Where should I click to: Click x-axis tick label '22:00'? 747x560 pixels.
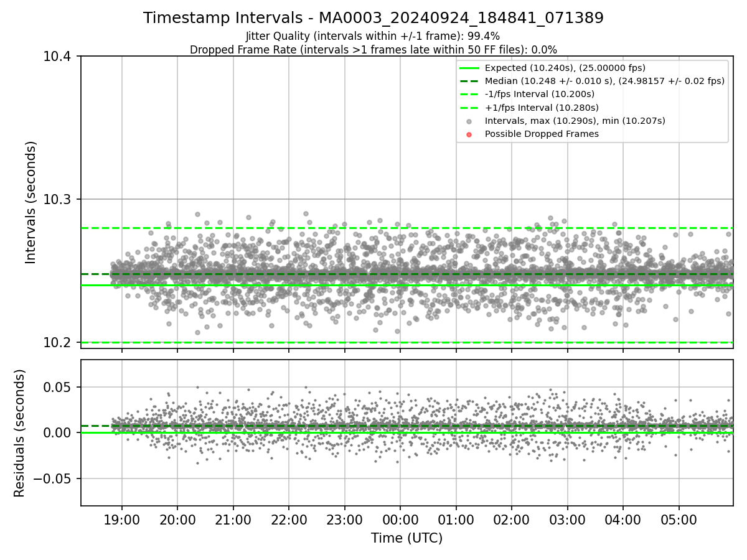click(289, 519)
